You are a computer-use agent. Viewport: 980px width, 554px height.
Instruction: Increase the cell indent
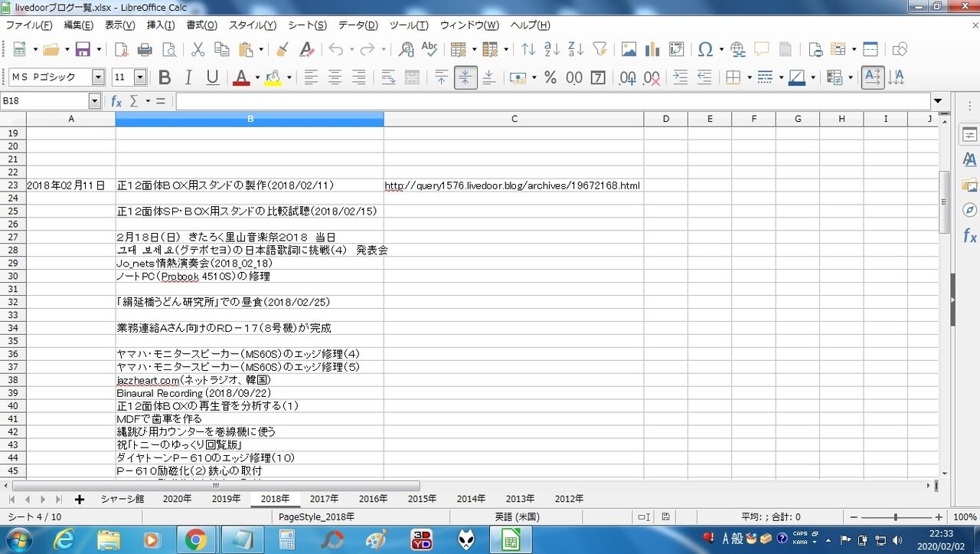(680, 77)
